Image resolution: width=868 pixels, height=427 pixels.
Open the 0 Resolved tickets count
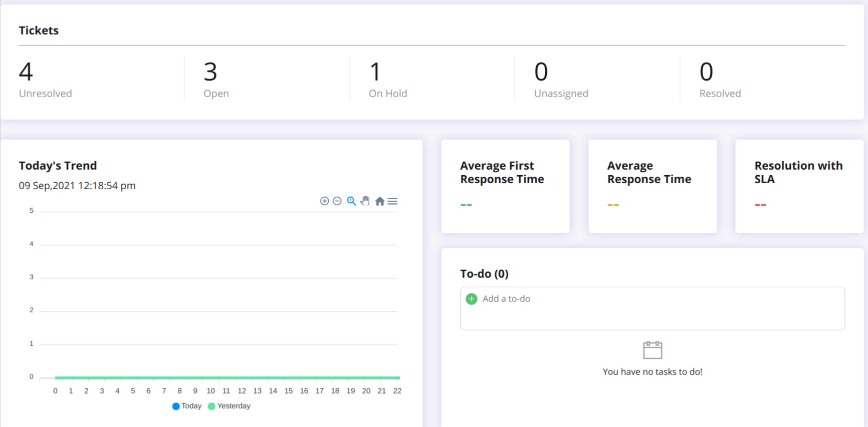[x=706, y=72]
